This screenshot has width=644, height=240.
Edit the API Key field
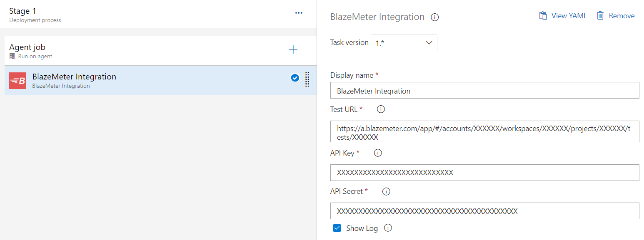484,173
